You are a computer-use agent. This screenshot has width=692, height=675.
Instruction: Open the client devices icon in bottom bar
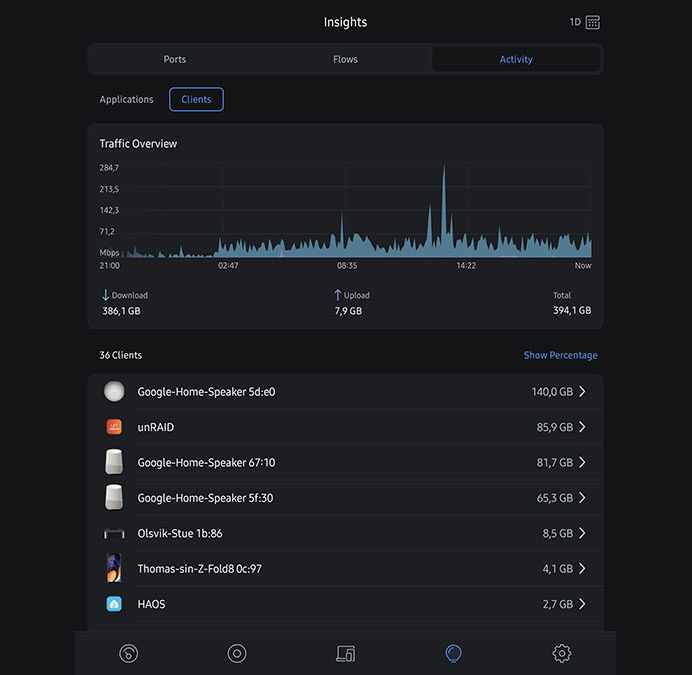pos(346,653)
